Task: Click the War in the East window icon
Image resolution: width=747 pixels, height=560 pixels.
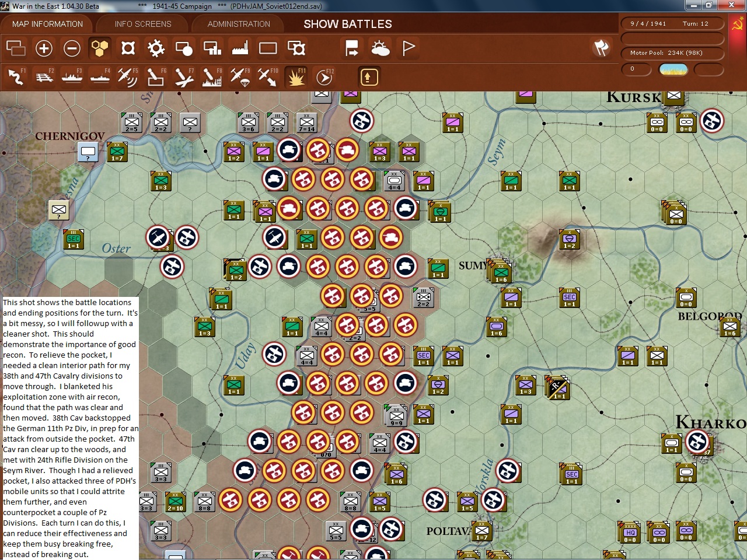Action: (x=5, y=6)
